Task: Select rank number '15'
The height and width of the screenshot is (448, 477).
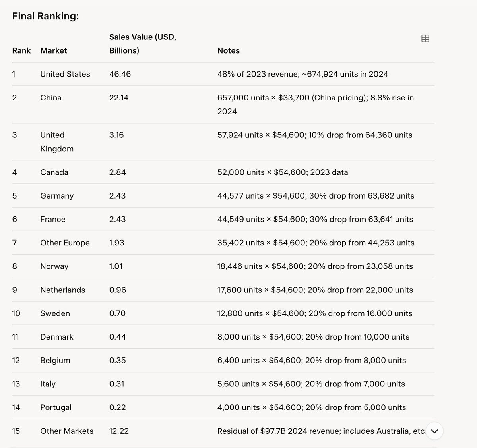Action: (x=16, y=431)
